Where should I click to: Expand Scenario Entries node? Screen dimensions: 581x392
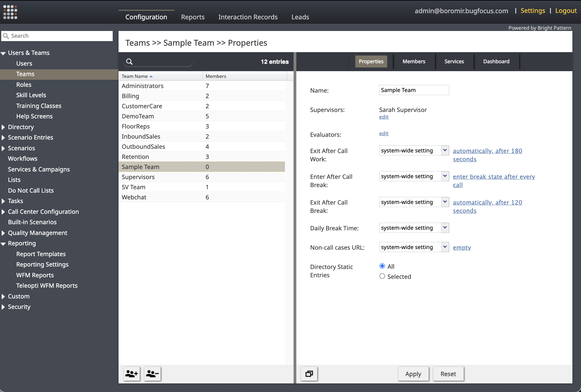(3, 137)
